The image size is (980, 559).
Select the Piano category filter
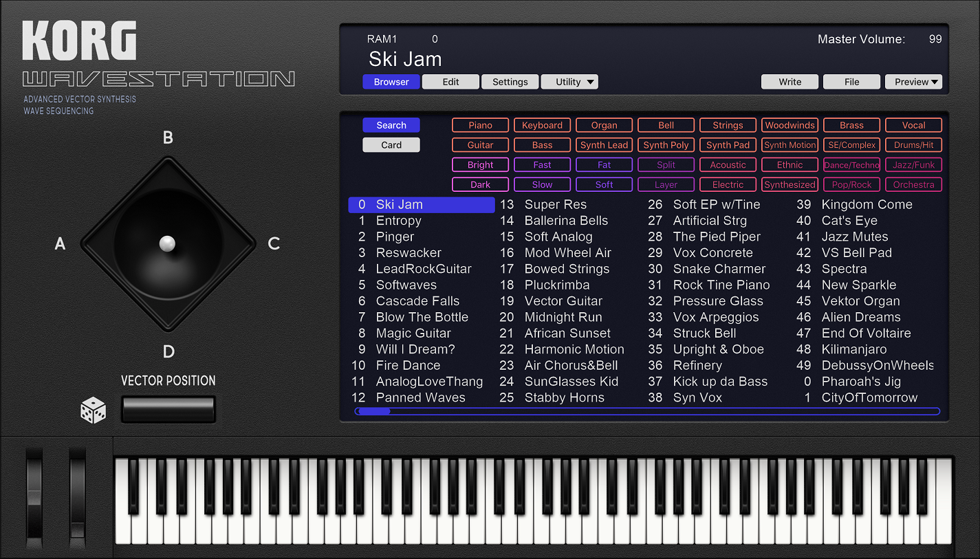click(480, 124)
